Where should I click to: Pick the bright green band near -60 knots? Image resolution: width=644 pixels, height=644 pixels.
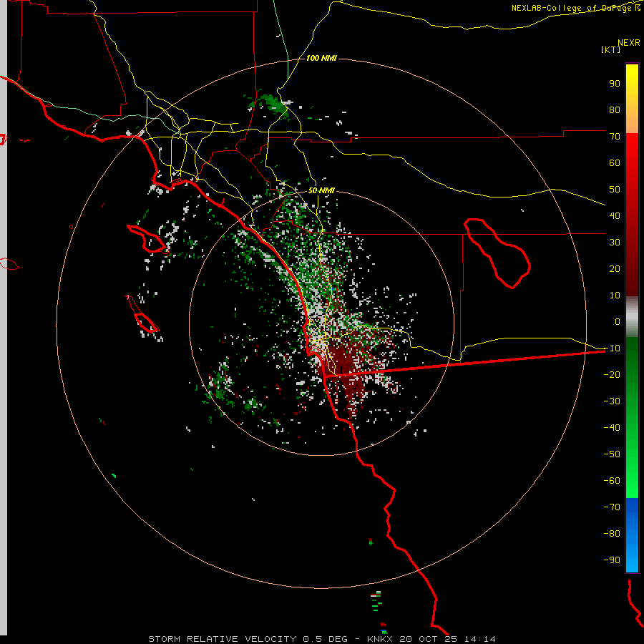(x=632, y=482)
